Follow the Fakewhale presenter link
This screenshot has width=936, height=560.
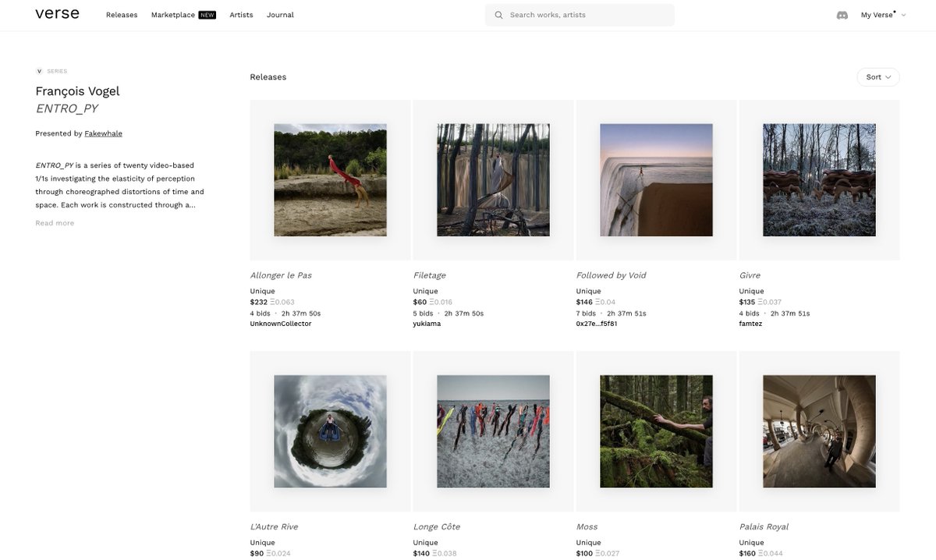[103, 133]
